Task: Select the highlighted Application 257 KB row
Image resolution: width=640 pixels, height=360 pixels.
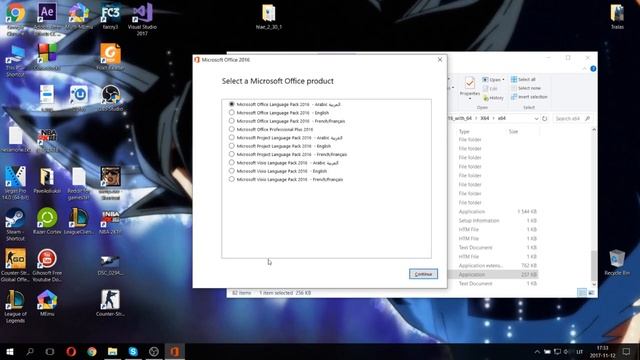Action: click(494, 275)
